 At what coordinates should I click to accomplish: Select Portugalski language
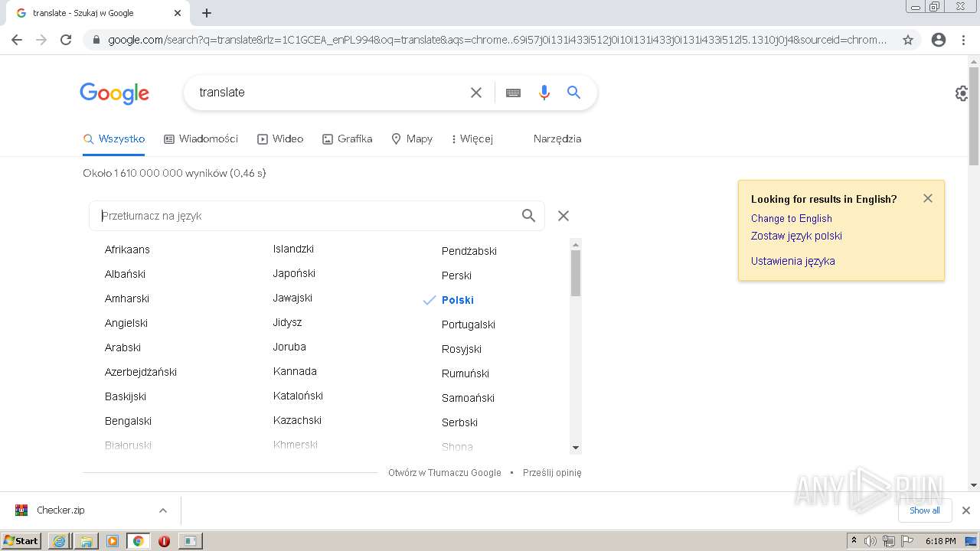[x=469, y=324]
